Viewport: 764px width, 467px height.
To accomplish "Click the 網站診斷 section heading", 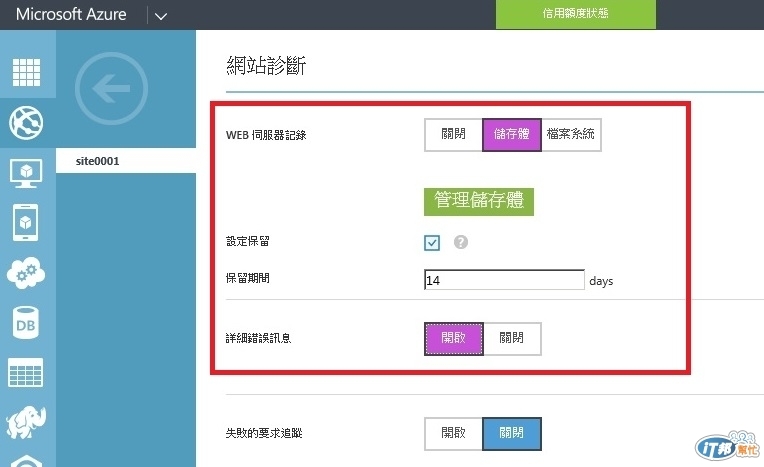I will pos(266,65).
